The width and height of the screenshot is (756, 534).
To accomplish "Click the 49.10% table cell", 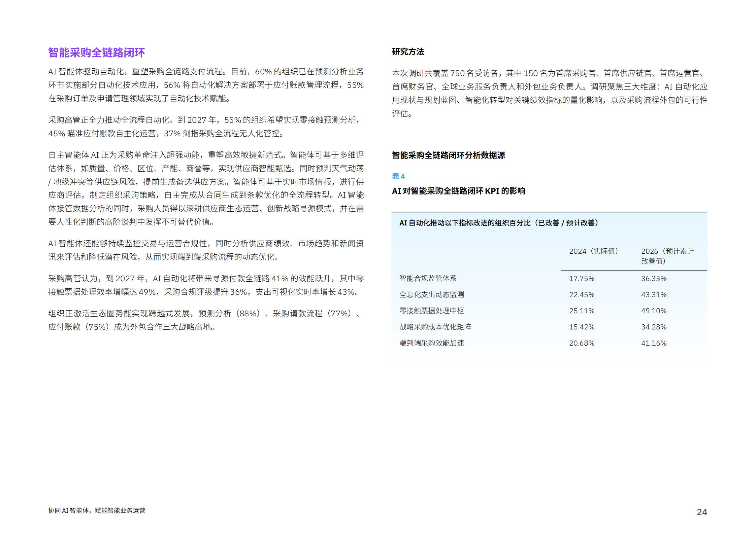I will tap(654, 311).
